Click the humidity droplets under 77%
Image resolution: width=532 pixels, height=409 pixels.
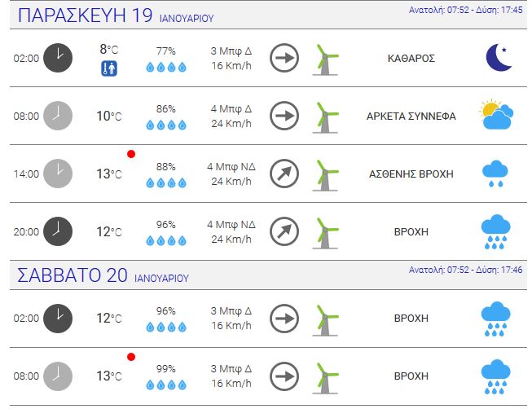click(x=166, y=67)
